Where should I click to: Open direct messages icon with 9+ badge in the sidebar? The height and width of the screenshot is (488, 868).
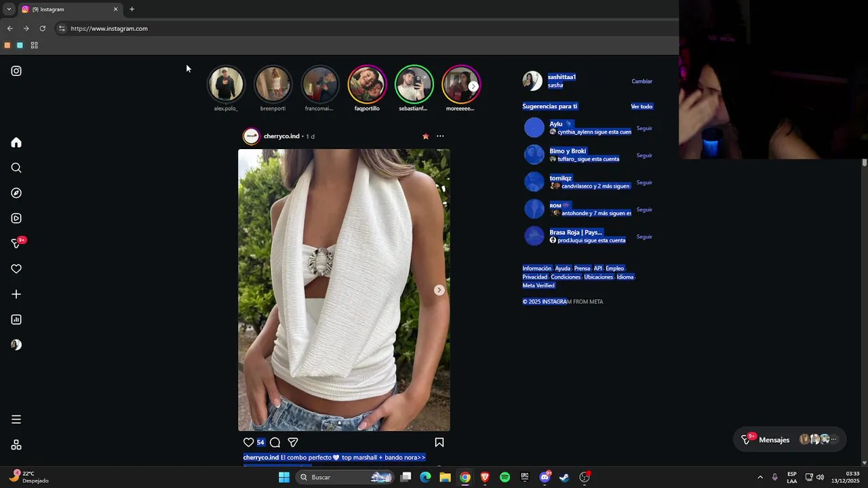16,243
